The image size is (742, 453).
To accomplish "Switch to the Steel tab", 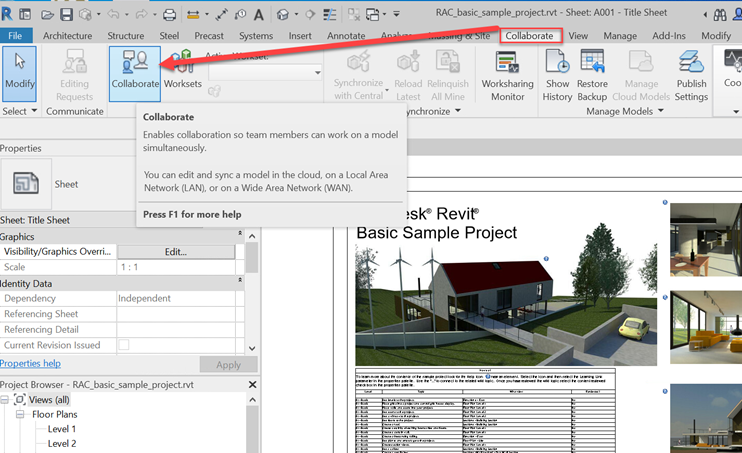I will (169, 36).
